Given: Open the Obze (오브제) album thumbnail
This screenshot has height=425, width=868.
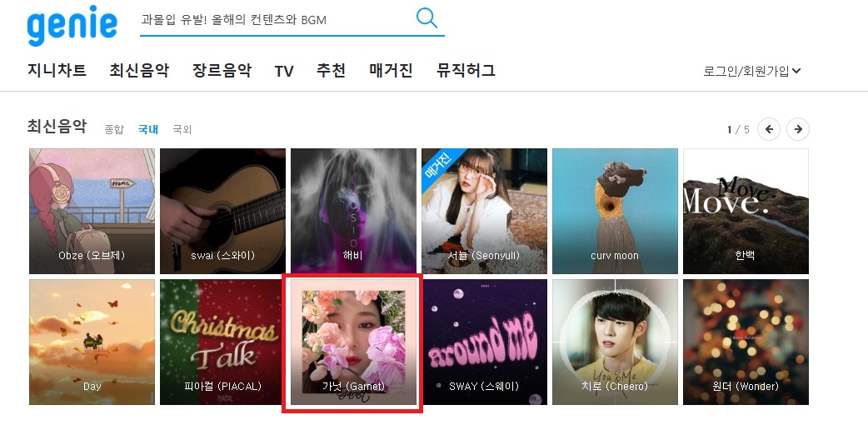Looking at the screenshot, I should point(92,211).
